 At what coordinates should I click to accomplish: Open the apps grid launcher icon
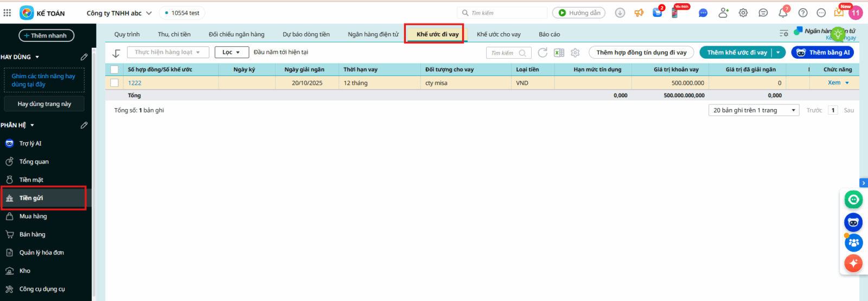tap(7, 13)
